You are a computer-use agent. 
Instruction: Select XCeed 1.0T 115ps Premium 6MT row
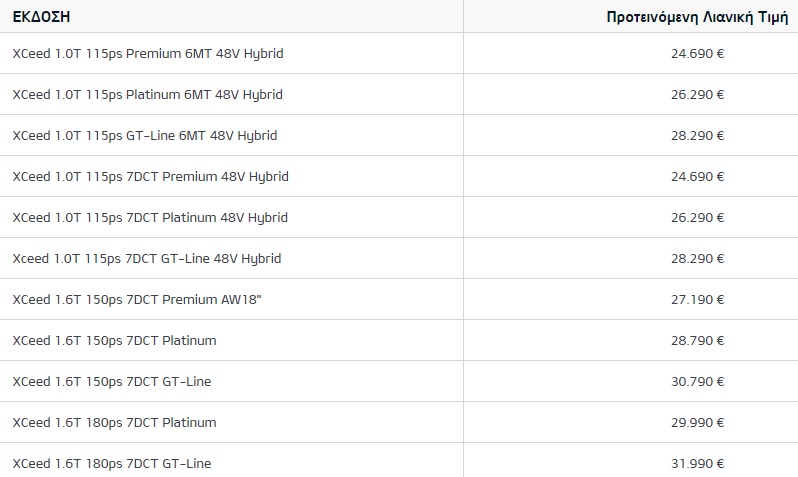pos(147,53)
